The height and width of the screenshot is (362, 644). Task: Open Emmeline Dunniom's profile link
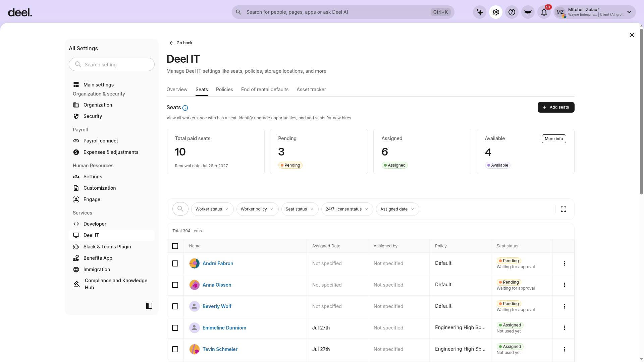(x=224, y=328)
